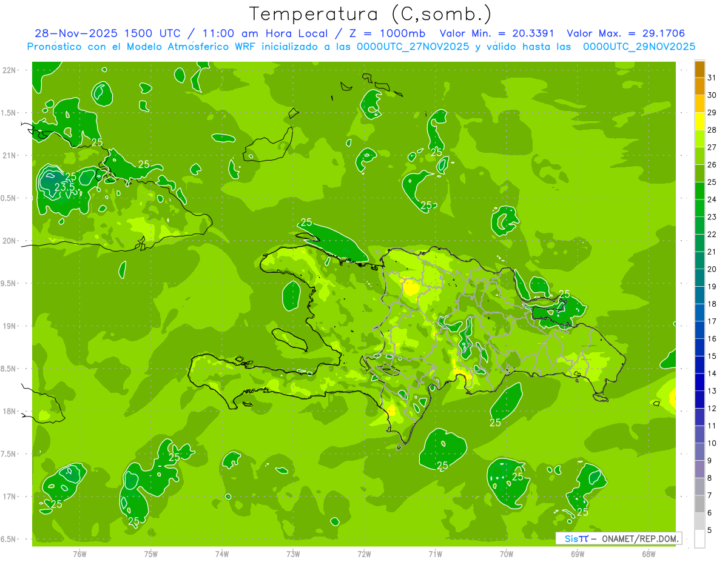Viewport: 728px width, 562px height.
Task: Click the yellow legend swatch between 28 and 29
Action: (699, 122)
